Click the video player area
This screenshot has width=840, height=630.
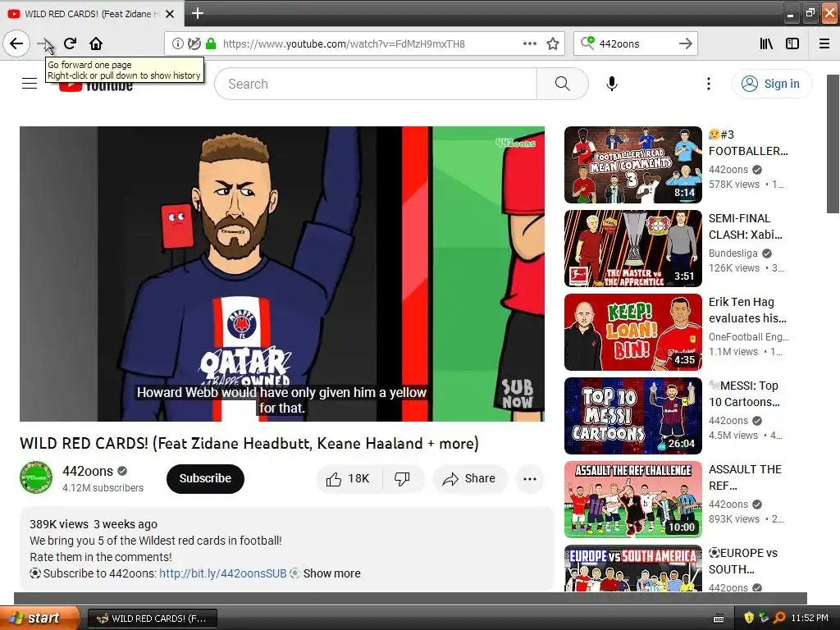tap(282, 274)
